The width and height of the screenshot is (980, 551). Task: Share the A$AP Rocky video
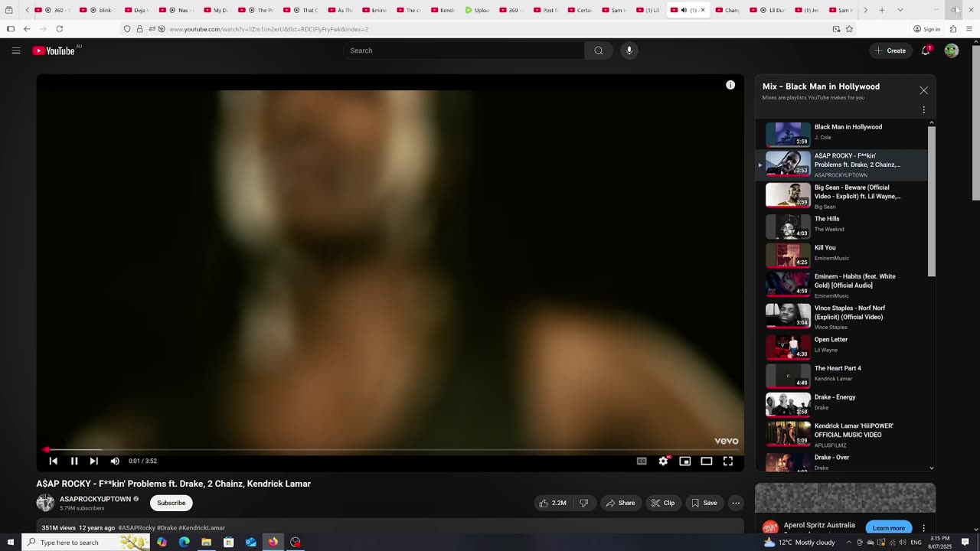(x=620, y=503)
